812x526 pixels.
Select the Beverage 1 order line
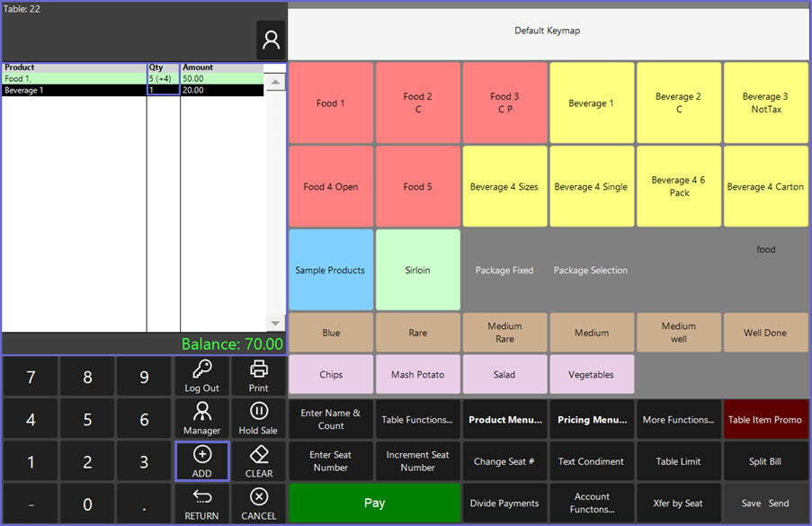pos(72,91)
